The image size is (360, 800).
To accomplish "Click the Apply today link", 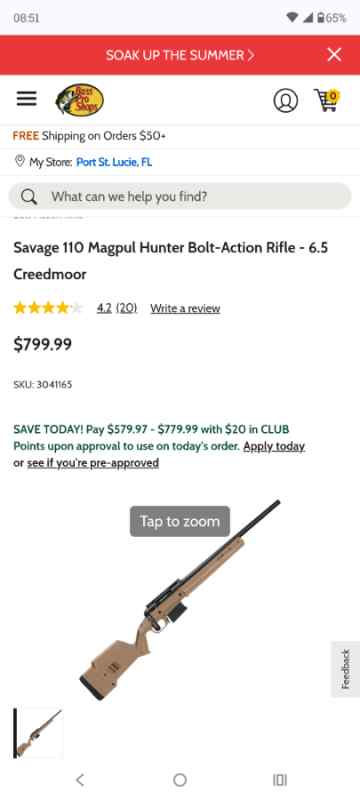I will click(x=274, y=446).
